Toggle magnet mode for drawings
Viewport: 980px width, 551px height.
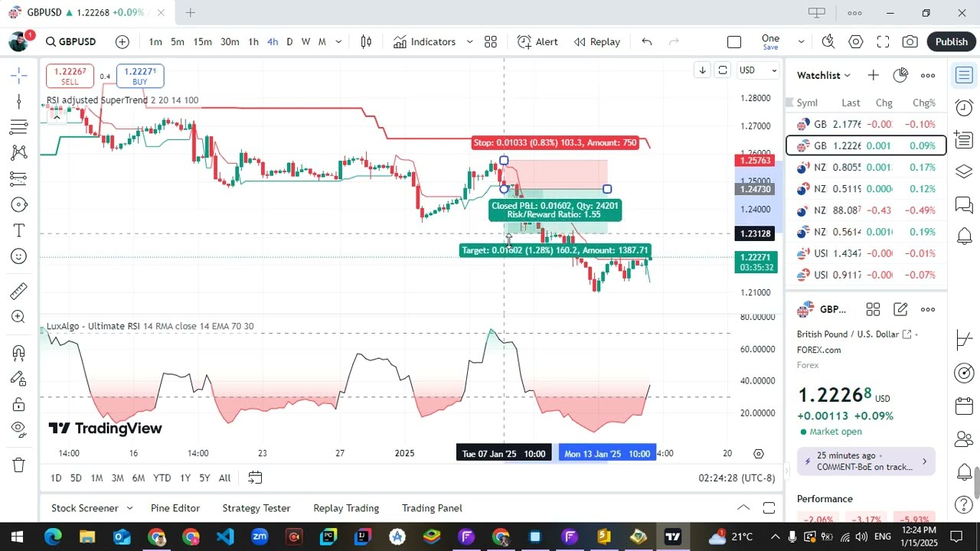[x=19, y=353]
